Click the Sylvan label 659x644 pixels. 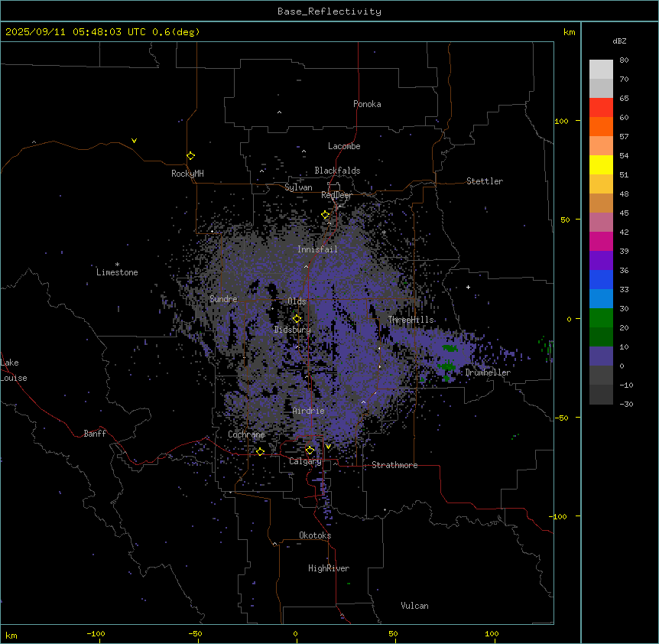[298, 187]
